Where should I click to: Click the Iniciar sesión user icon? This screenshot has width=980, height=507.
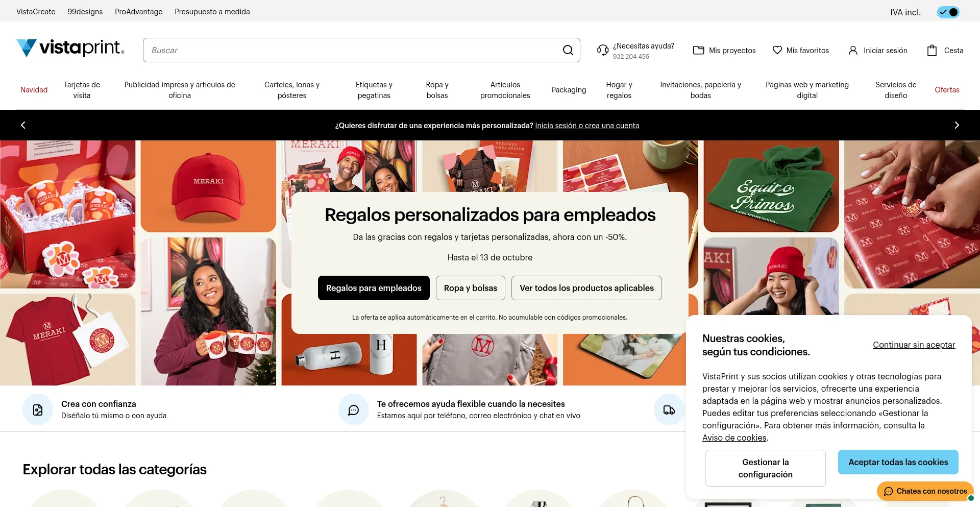click(853, 50)
